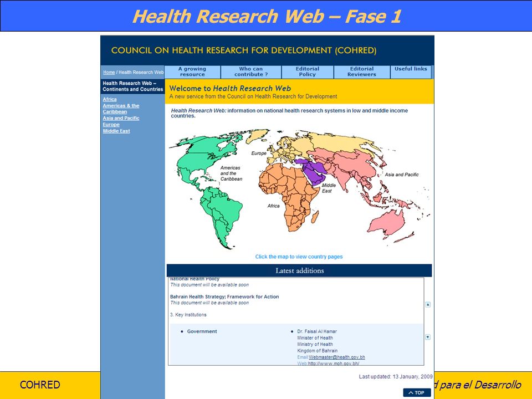Click 'Bahrain Health Strategy; Framework for Action' entry

224,296
